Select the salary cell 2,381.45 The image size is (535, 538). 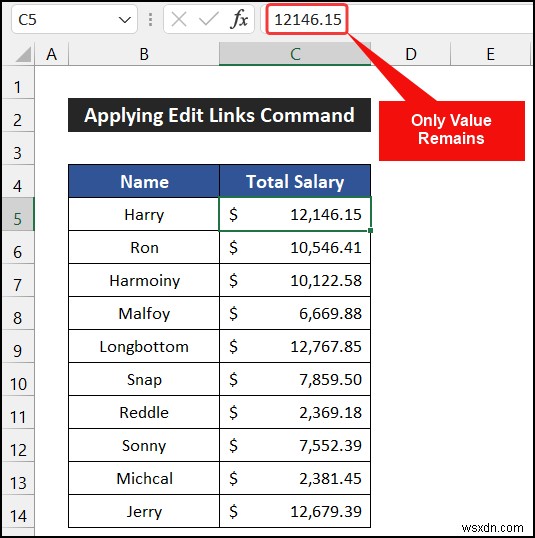click(295, 478)
